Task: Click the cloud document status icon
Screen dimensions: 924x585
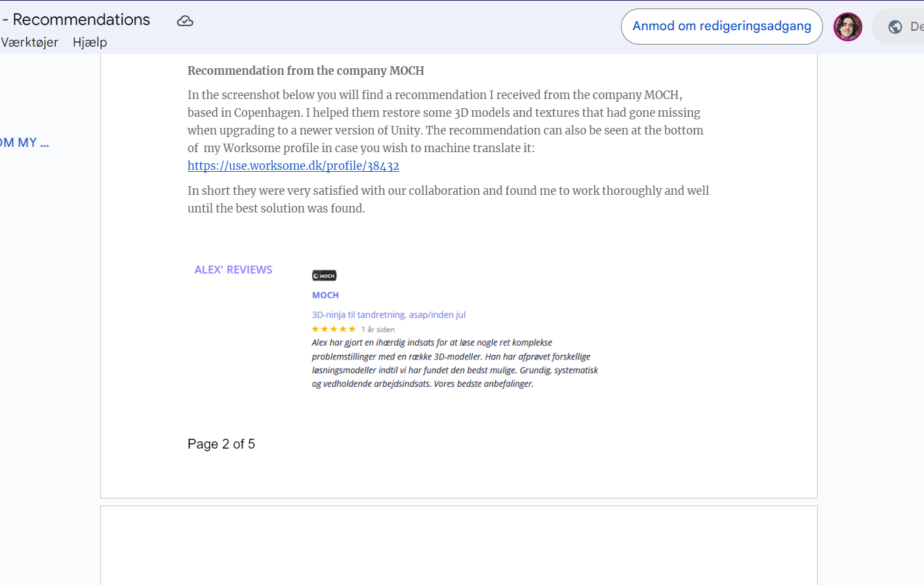Action: (x=185, y=21)
